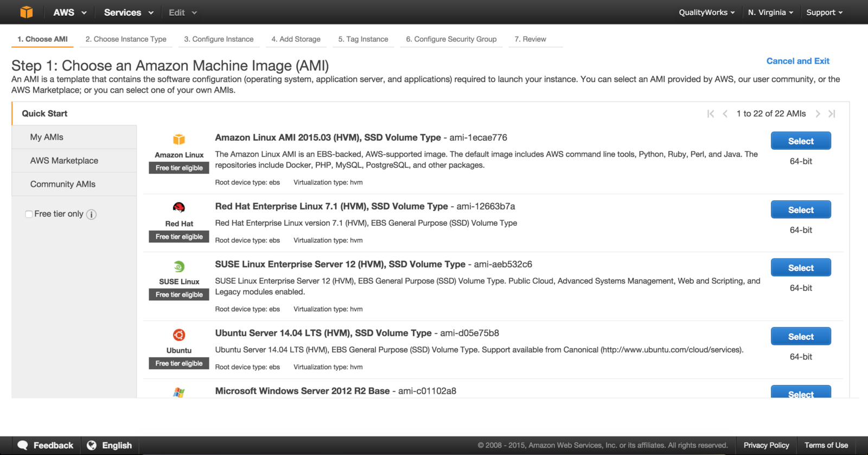Click the Feedback button label
This screenshot has height=455, width=868.
click(x=53, y=445)
